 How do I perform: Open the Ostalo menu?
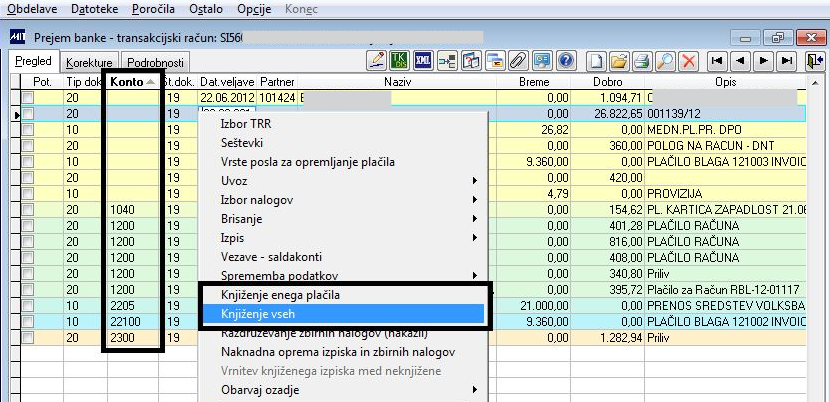(206, 9)
